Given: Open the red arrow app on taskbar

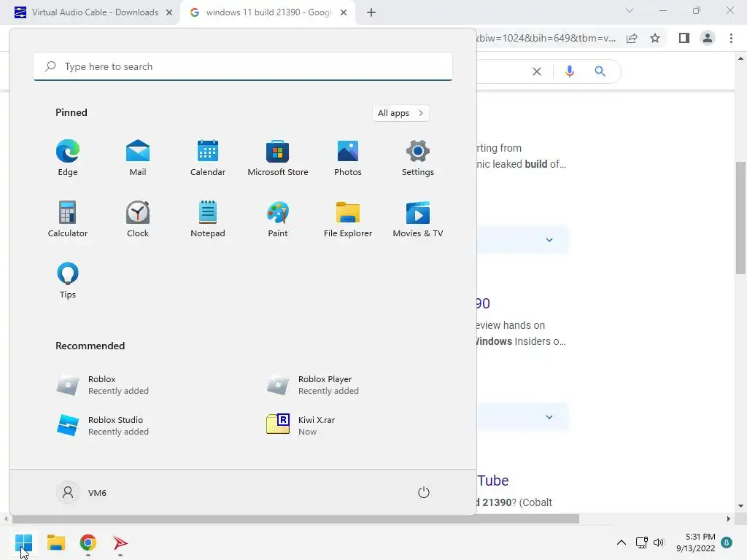Looking at the screenshot, I should click(x=120, y=542).
